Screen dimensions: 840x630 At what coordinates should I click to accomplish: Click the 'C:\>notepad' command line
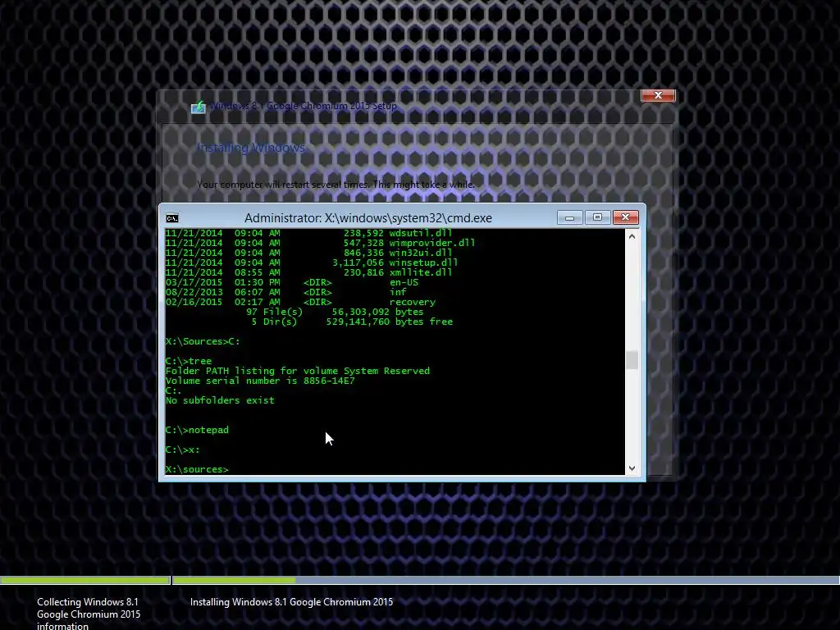[x=197, y=430]
